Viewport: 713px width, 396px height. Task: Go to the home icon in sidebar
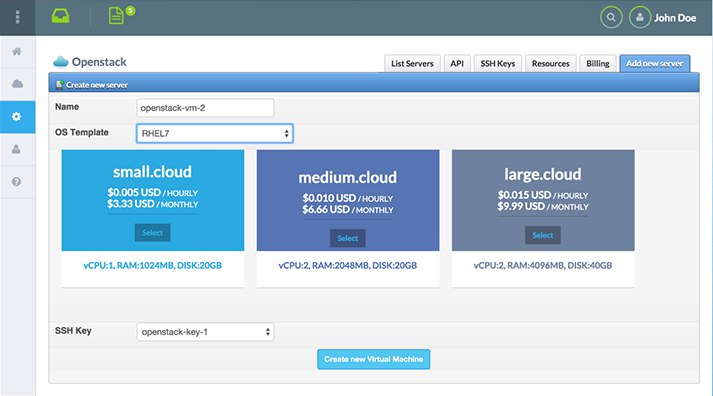pos(17,51)
